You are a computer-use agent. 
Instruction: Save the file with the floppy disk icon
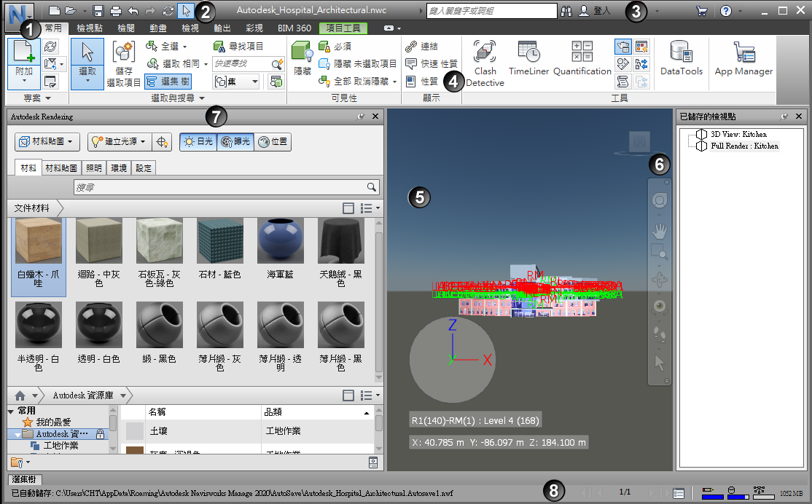point(98,10)
